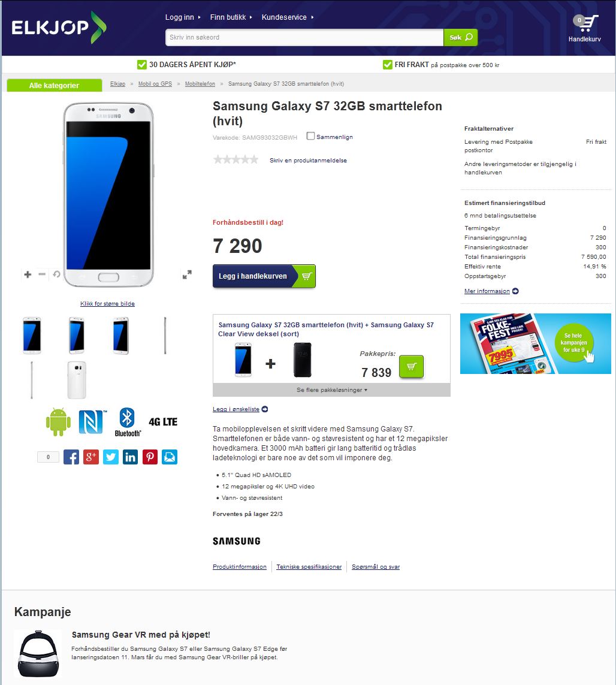Share on Facebook icon
Screen dimensions: 616x685
click(71, 457)
